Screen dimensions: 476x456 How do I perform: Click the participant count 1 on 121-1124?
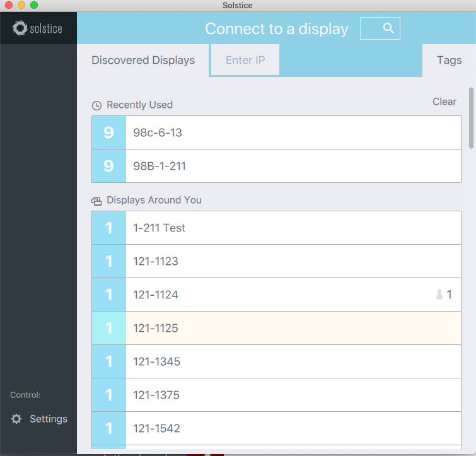tap(449, 294)
